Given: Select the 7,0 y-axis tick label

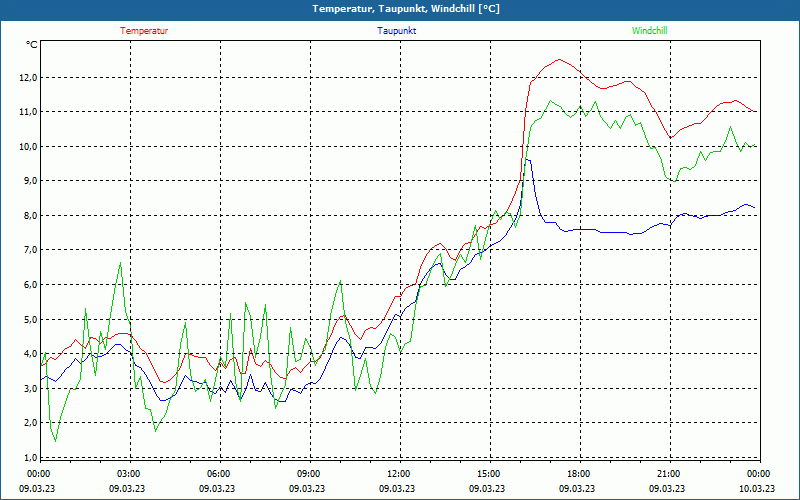Looking at the screenshot, I should click(x=29, y=250).
